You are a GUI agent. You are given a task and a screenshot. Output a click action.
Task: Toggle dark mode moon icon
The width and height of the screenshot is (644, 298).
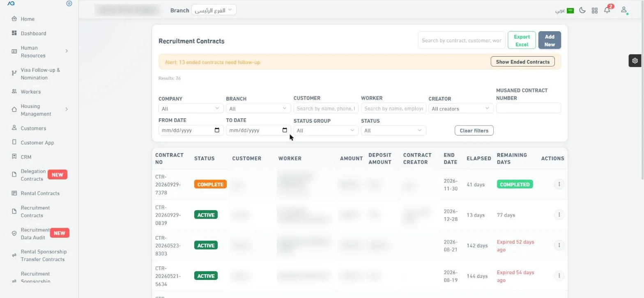[582, 10]
